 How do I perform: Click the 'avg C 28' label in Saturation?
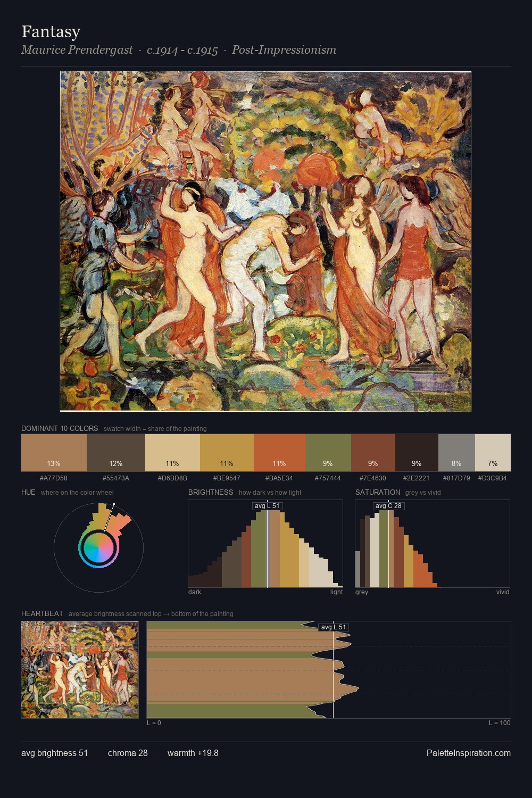tap(388, 506)
